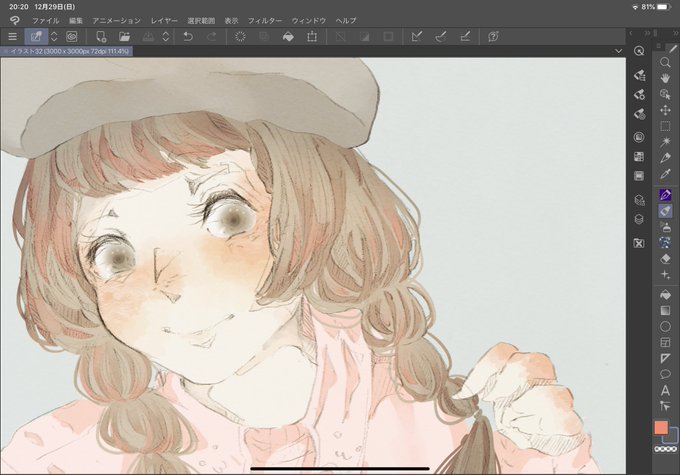This screenshot has width=680, height=475.
Task: Select the Auto Select magic wand tool
Action: (x=665, y=142)
